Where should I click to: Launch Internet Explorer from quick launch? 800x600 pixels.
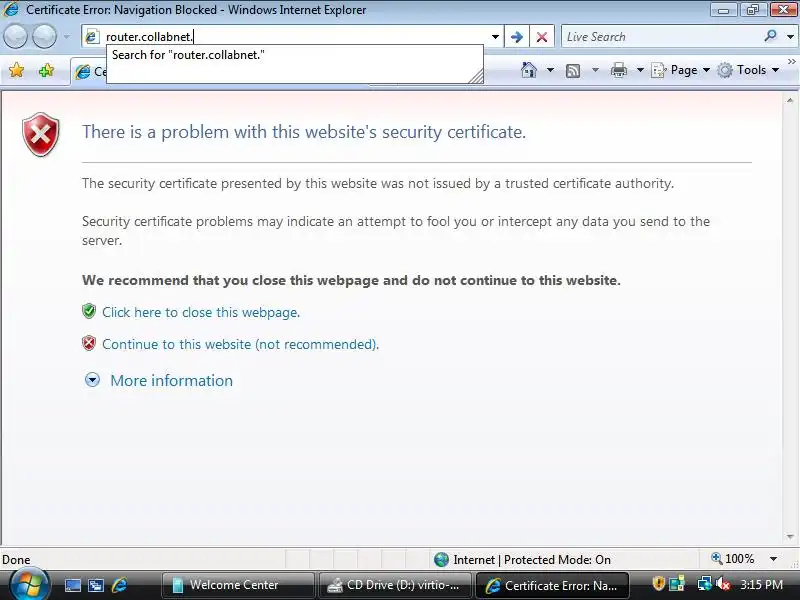pyautogui.click(x=119, y=585)
